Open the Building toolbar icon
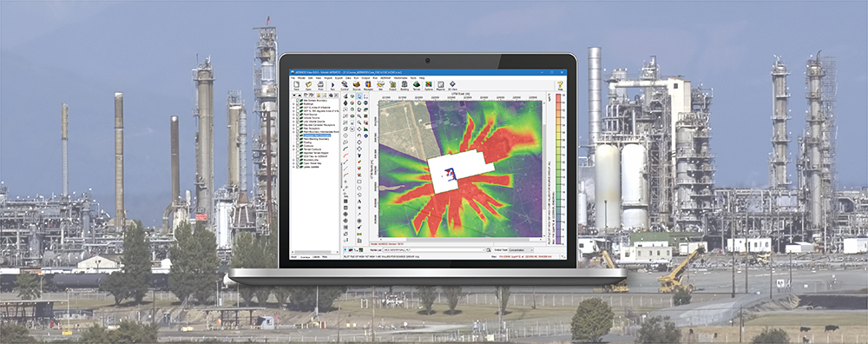Viewport: 868px width, 344px height. coord(404,85)
